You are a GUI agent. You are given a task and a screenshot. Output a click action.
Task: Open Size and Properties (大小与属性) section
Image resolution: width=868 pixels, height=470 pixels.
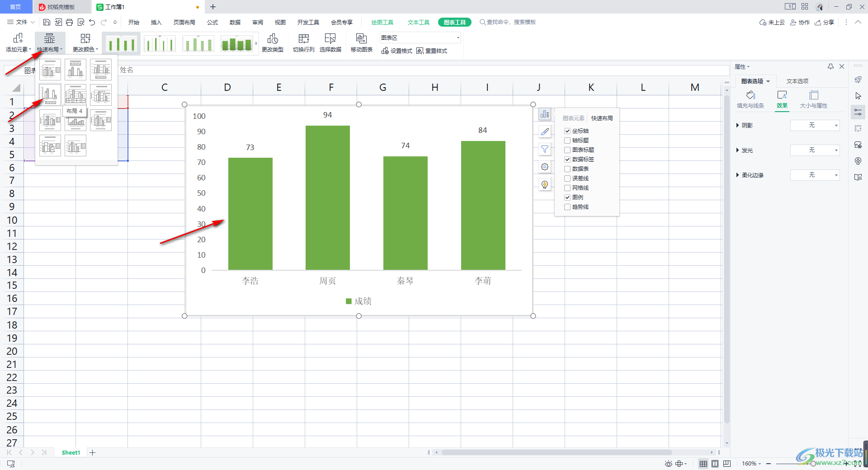(814, 99)
